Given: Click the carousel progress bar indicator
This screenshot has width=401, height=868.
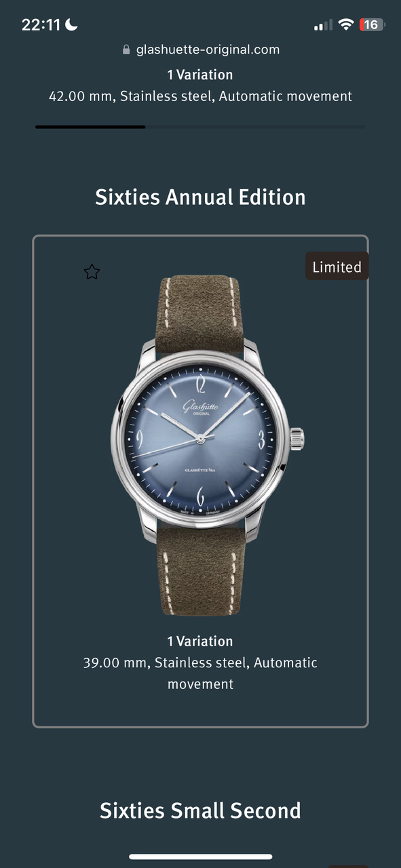Looking at the screenshot, I should click(x=90, y=127).
